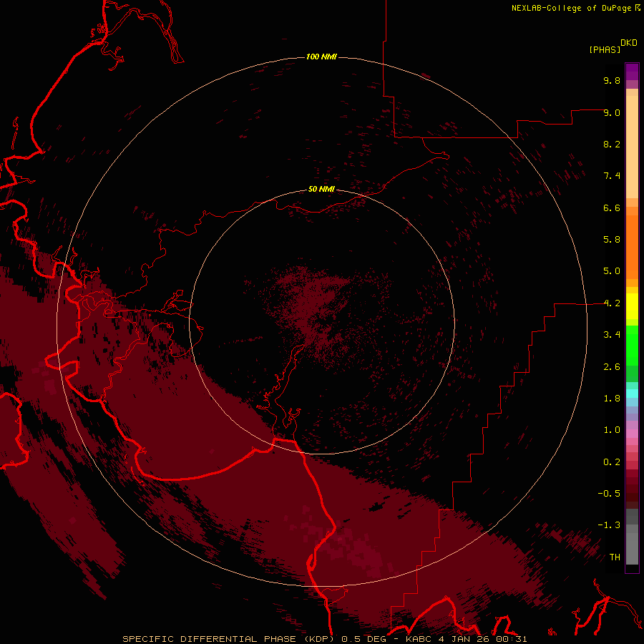This screenshot has width=644, height=644.
Task: Click the peach band of the color scale
Action: click(x=632, y=147)
